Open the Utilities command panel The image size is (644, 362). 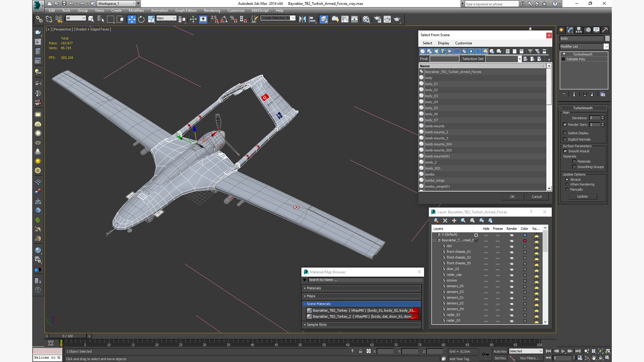pyautogui.click(x=605, y=30)
